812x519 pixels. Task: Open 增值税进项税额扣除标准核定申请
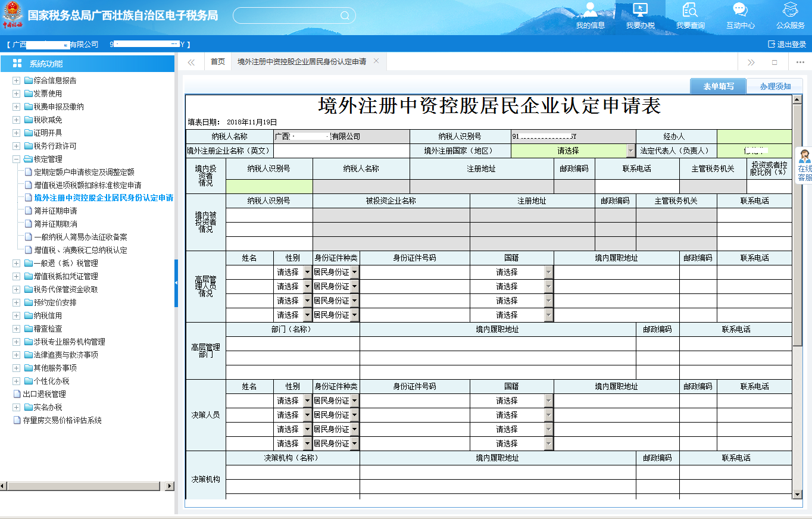point(88,185)
